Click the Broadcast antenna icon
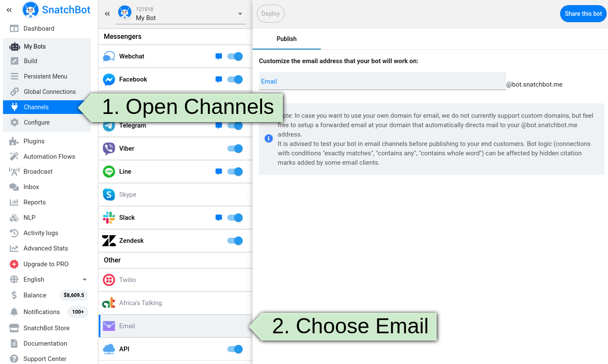The width and height of the screenshot is (608, 364). click(14, 172)
